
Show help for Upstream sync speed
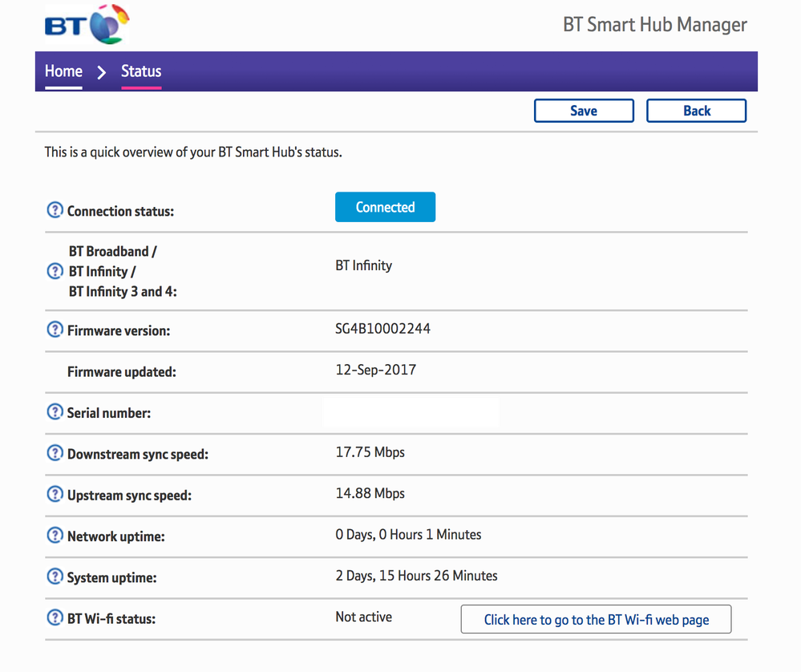click(55, 494)
